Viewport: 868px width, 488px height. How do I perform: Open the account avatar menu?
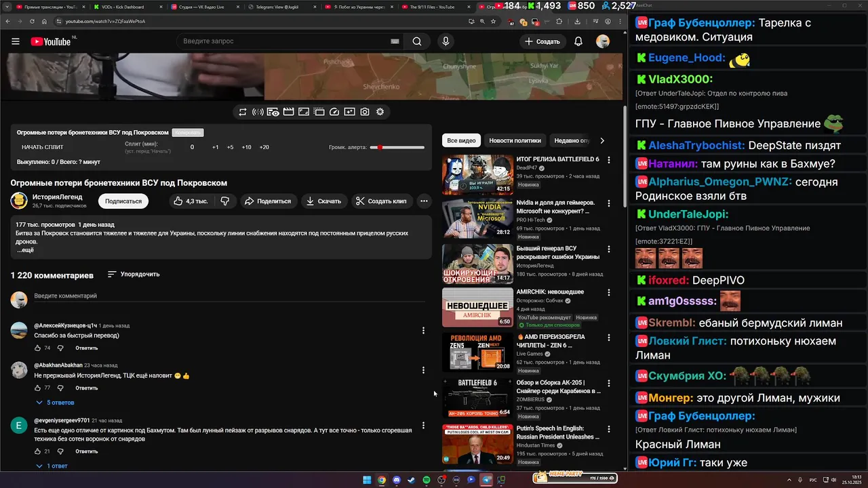pyautogui.click(x=603, y=41)
